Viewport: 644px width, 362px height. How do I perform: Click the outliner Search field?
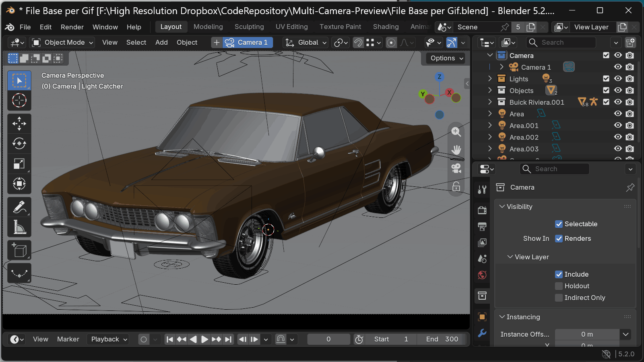pyautogui.click(x=561, y=42)
